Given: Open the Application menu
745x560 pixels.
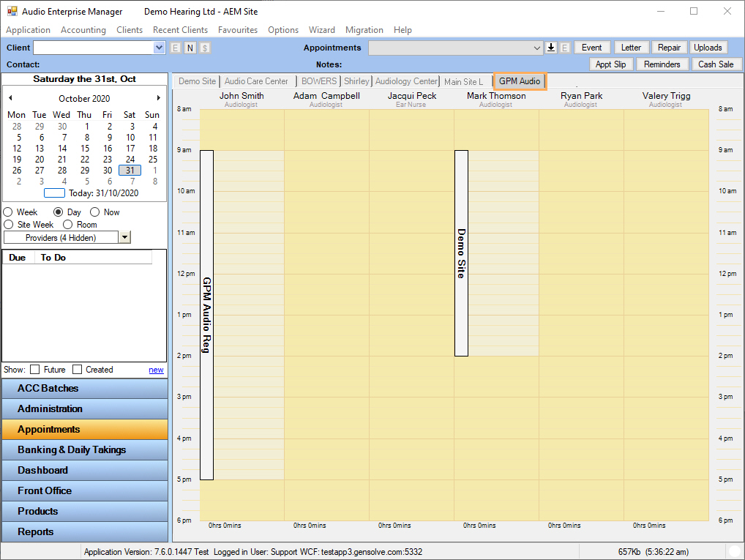Looking at the screenshot, I should tap(28, 30).
